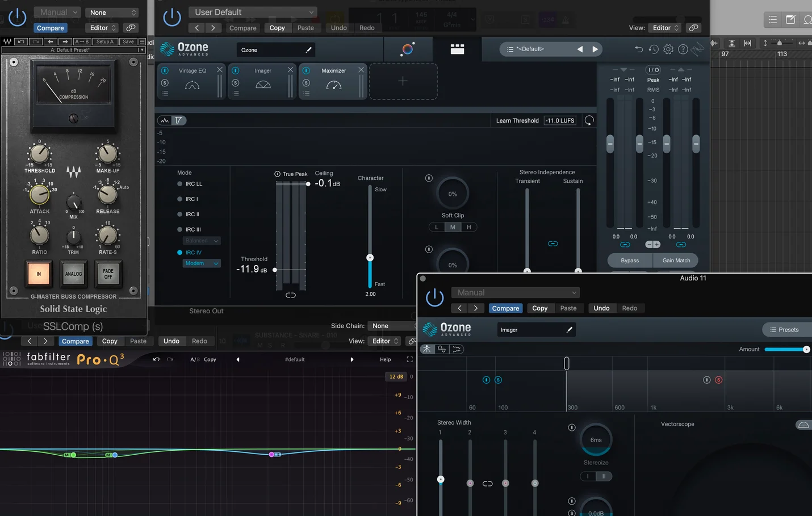Open the Editor view dropdown above Pro-Q 3

point(386,341)
